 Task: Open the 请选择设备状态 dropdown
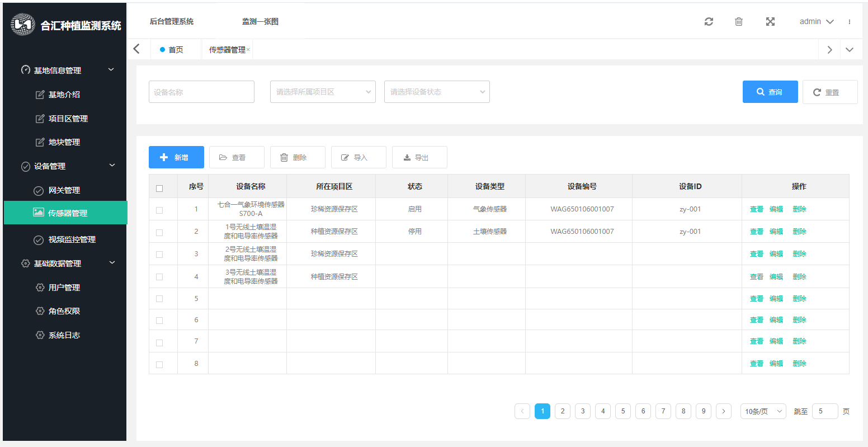437,92
